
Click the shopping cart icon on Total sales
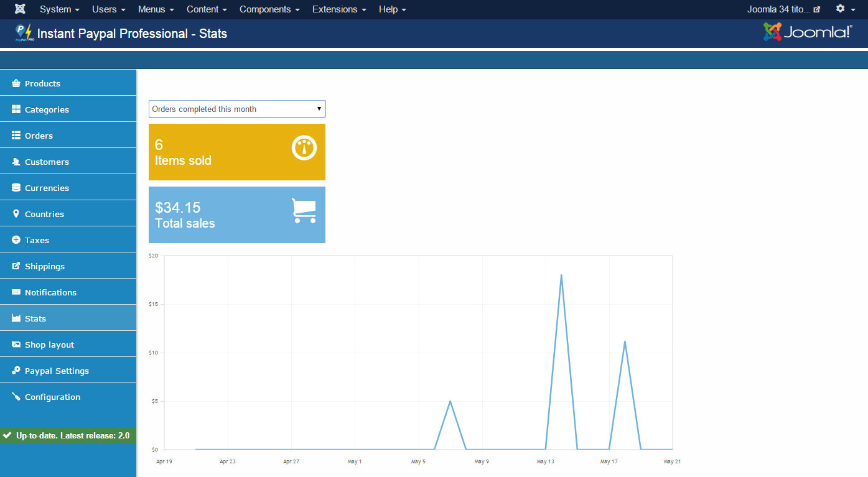pyautogui.click(x=304, y=211)
